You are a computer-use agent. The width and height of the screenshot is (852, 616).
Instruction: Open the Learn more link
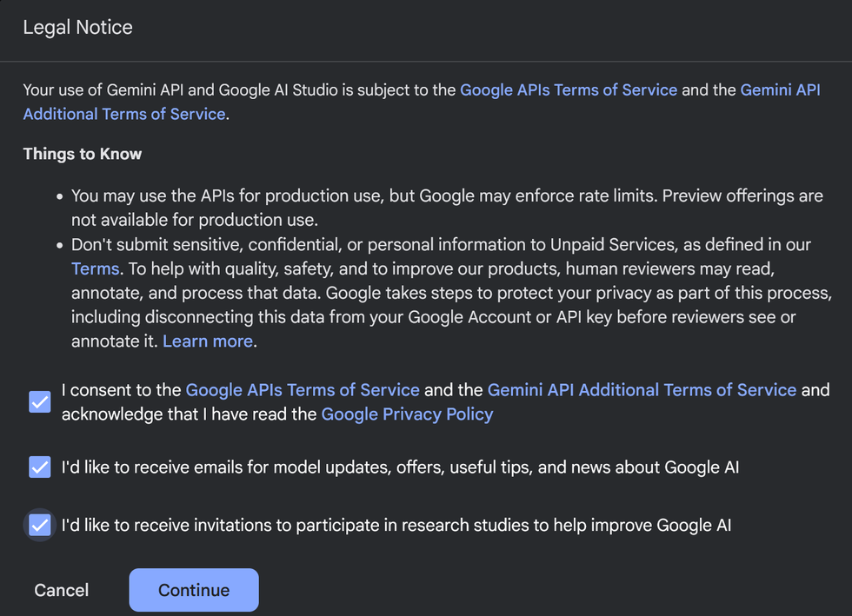[x=208, y=341]
